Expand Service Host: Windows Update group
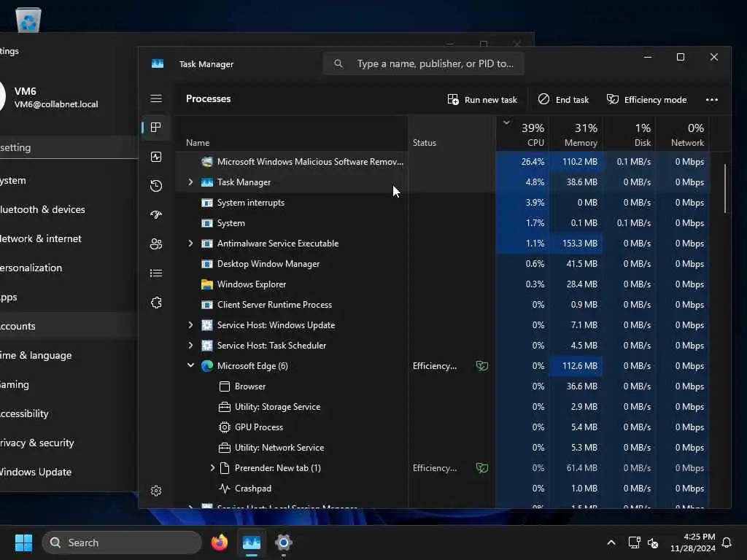The width and height of the screenshot is (747, 560). [x=190, y=324]
